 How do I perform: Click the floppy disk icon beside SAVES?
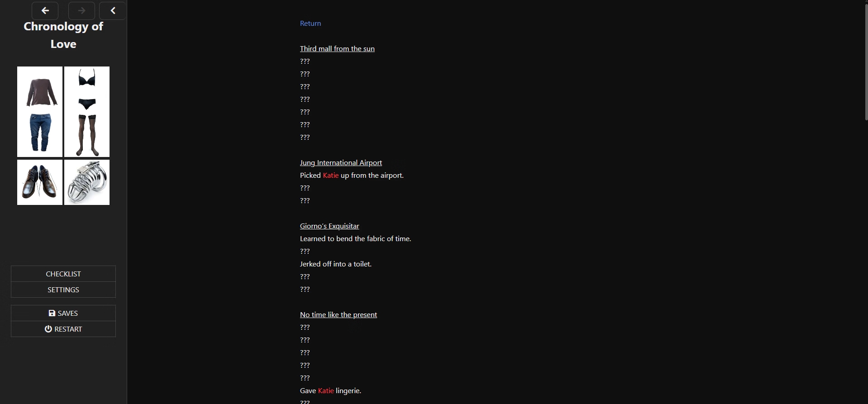pyautogui.click(x=52, y=313)
